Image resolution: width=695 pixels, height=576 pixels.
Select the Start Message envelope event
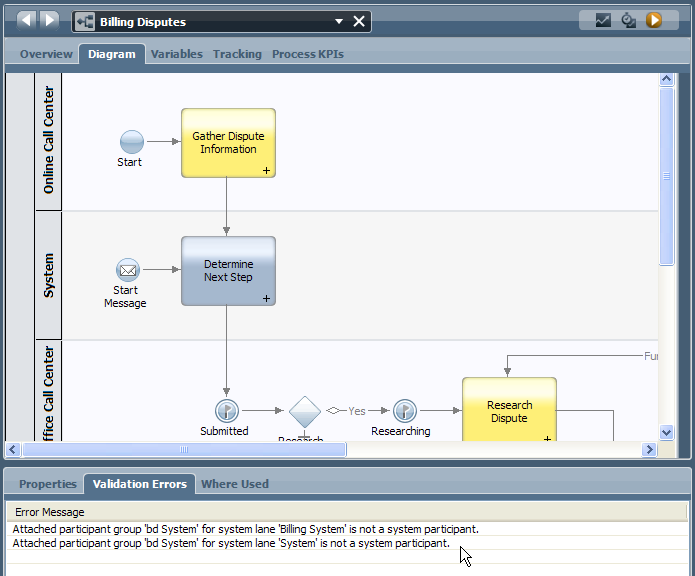(128, 270)
